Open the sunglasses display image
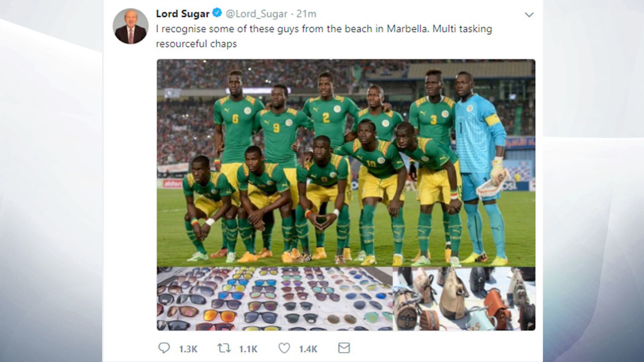Viewport: 644px width, 362px height. (x=275, y=299)
